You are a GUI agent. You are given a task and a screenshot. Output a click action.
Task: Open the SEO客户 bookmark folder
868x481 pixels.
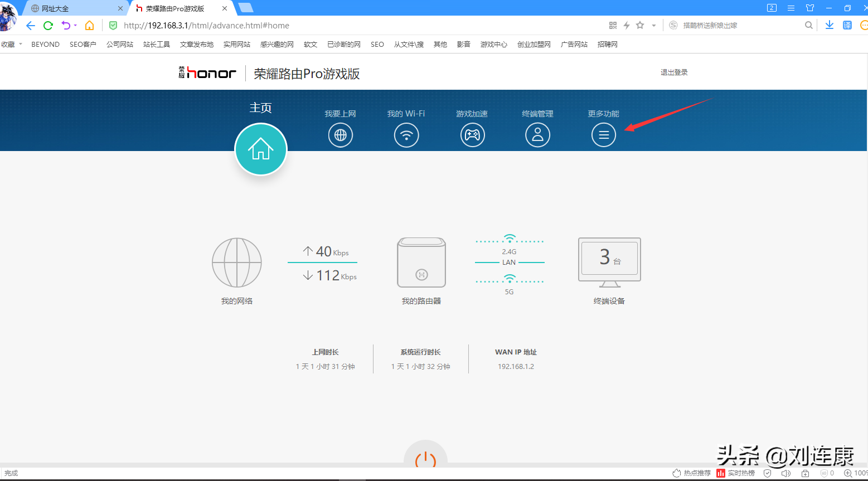[83, 44]
